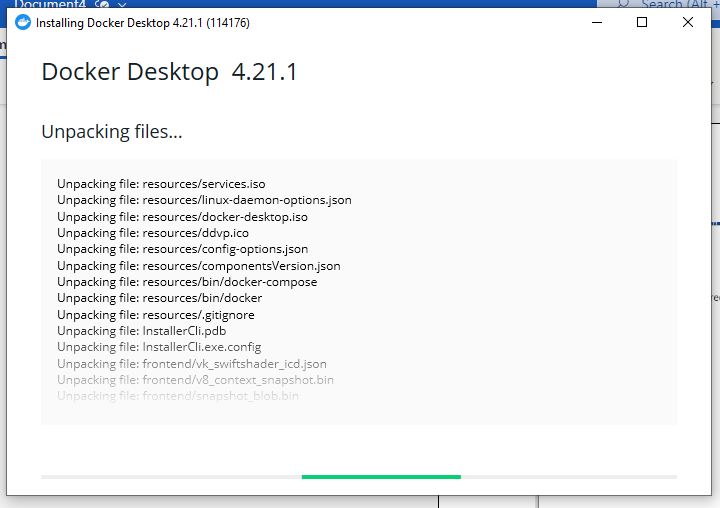720x508 pixels.
Task: Click the Docker whale icon in title bar
Action: tap(23, 23)
